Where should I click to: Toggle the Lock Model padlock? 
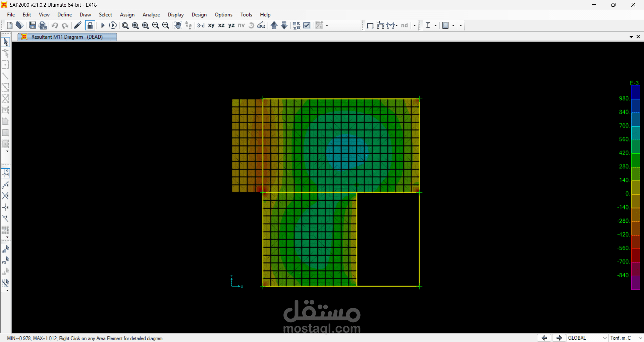coord(90,25)
